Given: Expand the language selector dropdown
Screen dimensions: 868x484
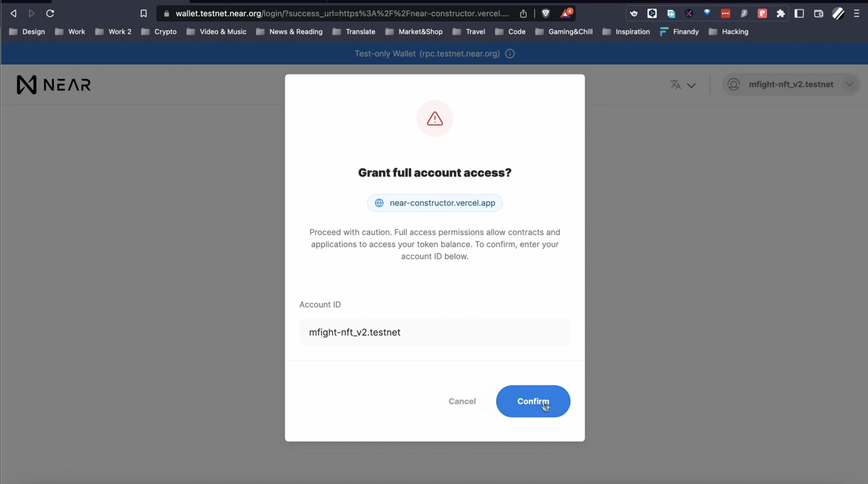Looking at the screenshot, I should [x=683, y=85].
